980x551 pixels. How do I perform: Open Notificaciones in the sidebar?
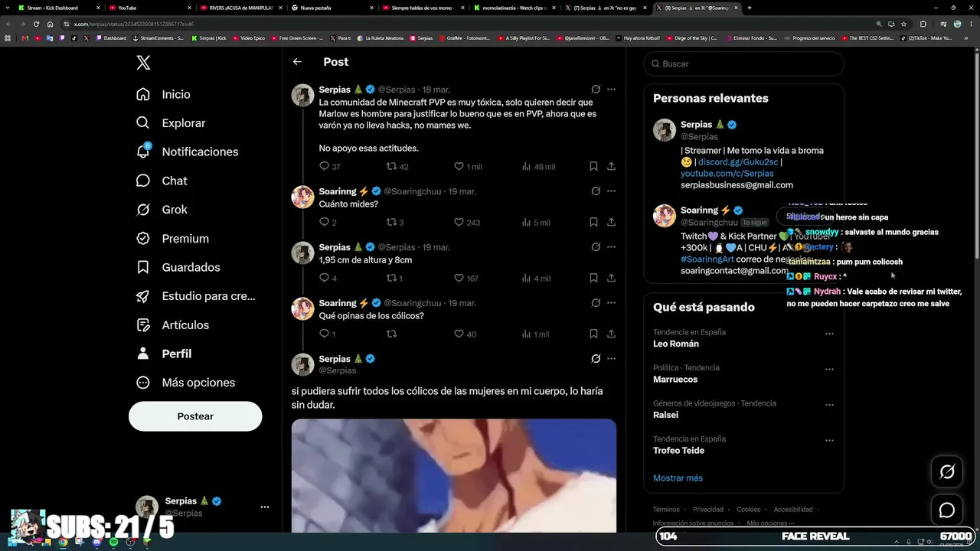click(187, 152)
